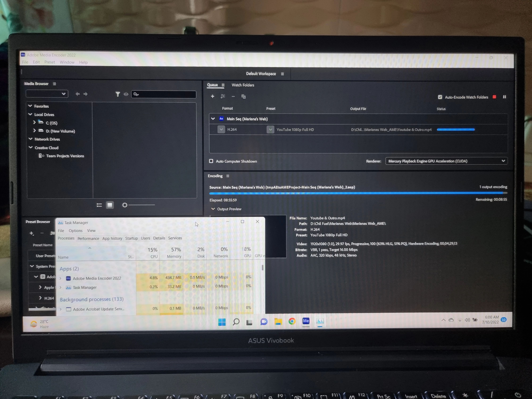Image resolution: width=532 pixels, height=399 pixels.
Task: Toggle the eye icon in Media Browser
Action: pos(126,94)
